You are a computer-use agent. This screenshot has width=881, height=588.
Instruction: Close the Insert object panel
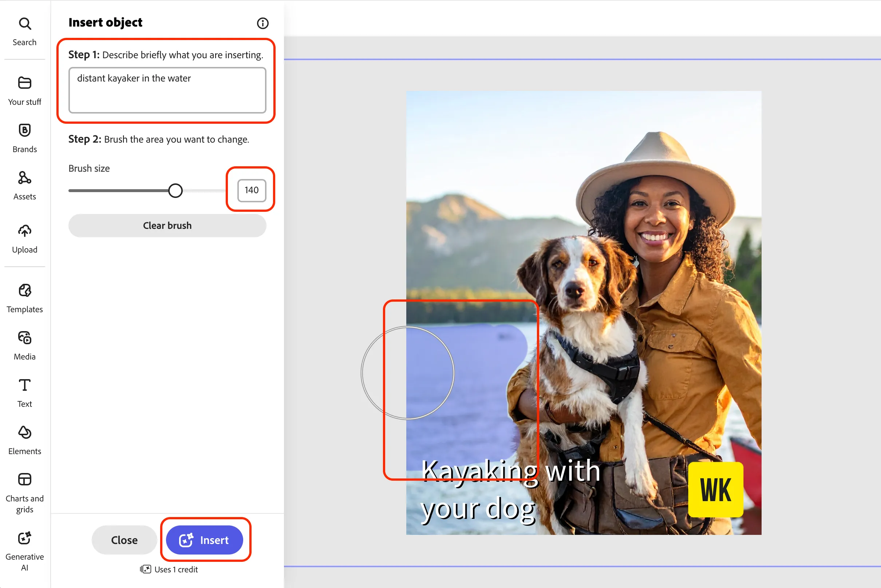124,540
